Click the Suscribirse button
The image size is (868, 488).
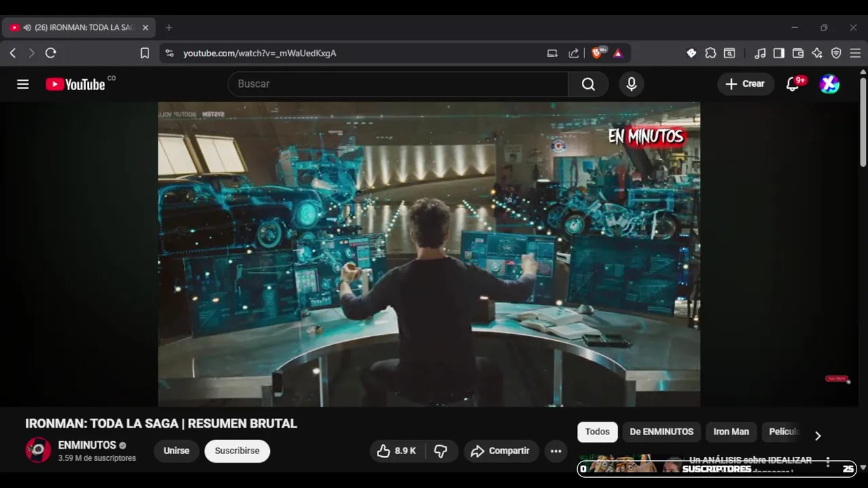(x=237, y=451)
